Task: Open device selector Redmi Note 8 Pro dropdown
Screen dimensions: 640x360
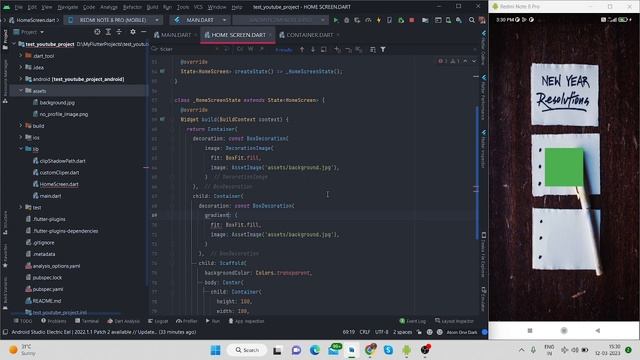Action: 113,20
